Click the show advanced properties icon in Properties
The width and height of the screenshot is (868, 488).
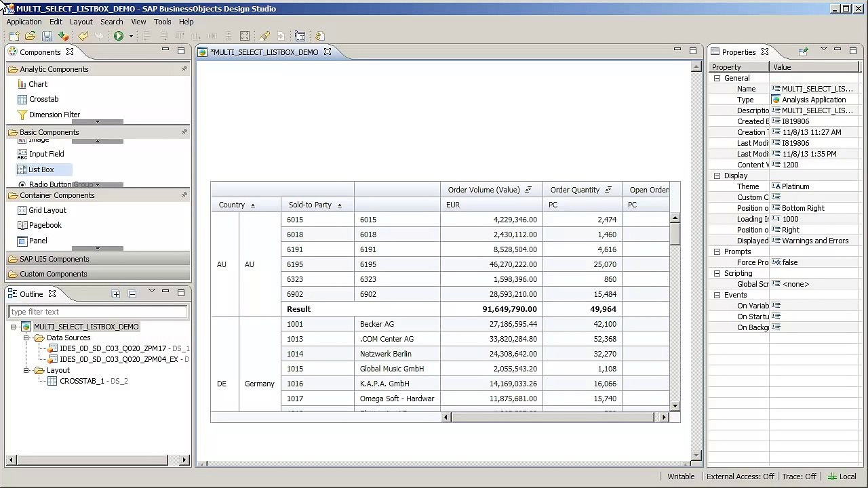804,52
